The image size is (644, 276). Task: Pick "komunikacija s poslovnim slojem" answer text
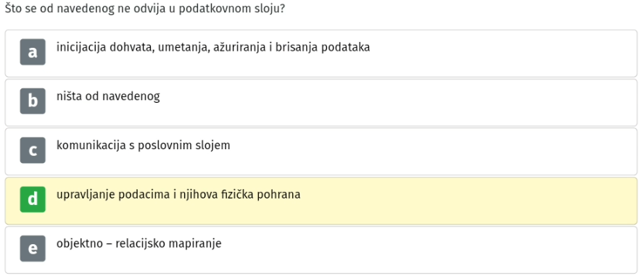tap(143, 146)
